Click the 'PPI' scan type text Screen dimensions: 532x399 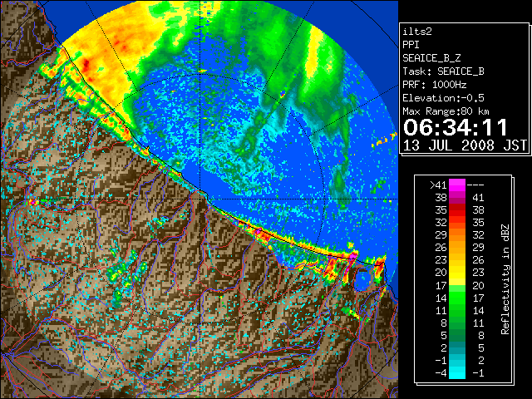click(411, 45)
